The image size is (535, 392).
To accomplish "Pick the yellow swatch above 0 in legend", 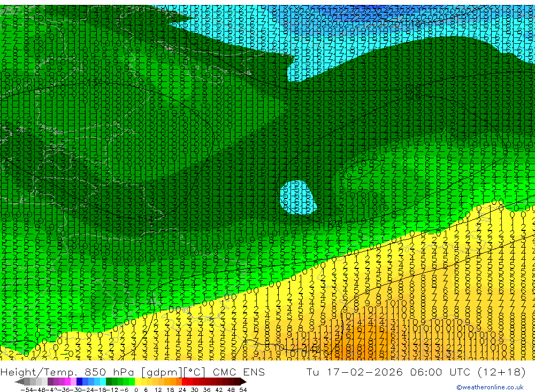I will [x=137, y=381].
